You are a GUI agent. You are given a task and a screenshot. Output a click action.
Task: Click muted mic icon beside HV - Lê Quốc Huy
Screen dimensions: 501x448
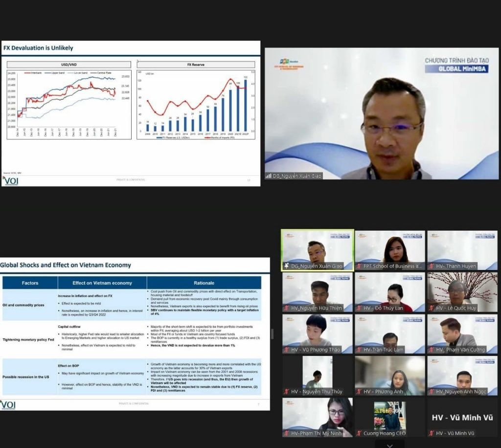click(x=432, y=308)
